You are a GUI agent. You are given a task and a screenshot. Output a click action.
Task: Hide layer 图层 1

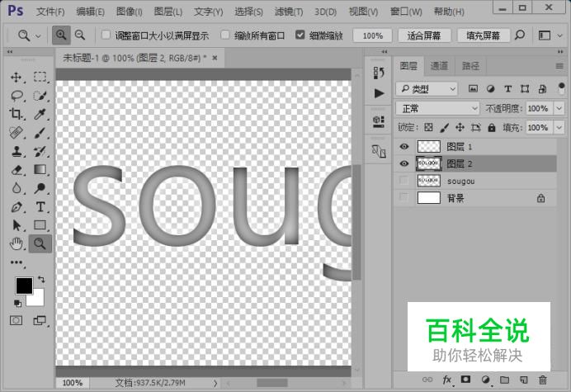click(x=403, y=146)
